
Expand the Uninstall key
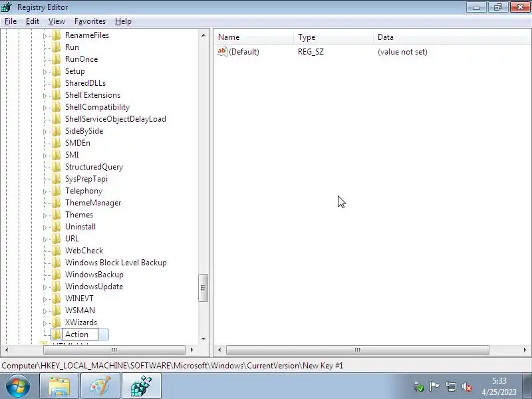point(45,227)
